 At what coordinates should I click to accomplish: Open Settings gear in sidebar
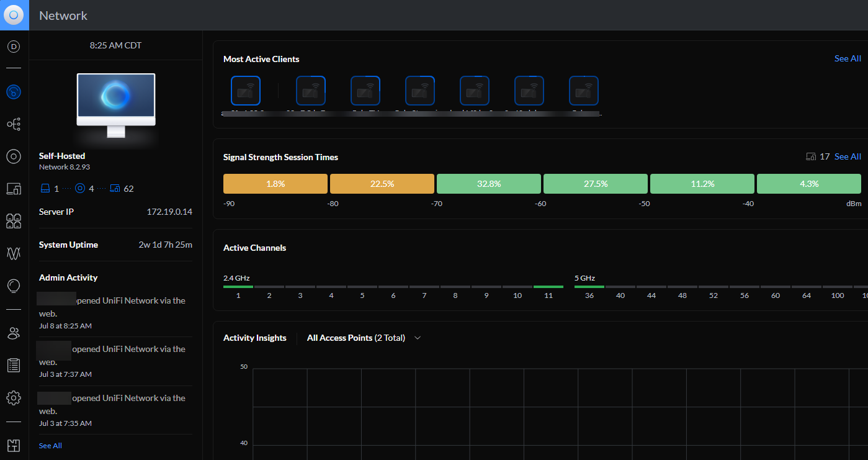click(x=14, y=397)
